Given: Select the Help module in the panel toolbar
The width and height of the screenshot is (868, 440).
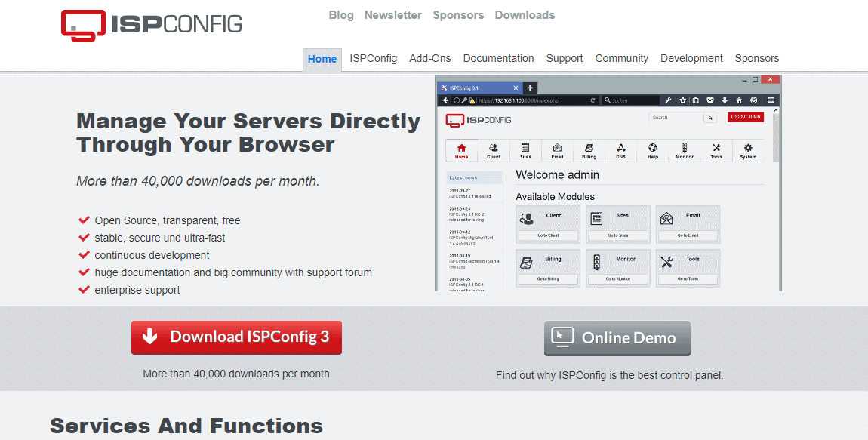Looking at the screenshot, I should click(x=653, y=151).
